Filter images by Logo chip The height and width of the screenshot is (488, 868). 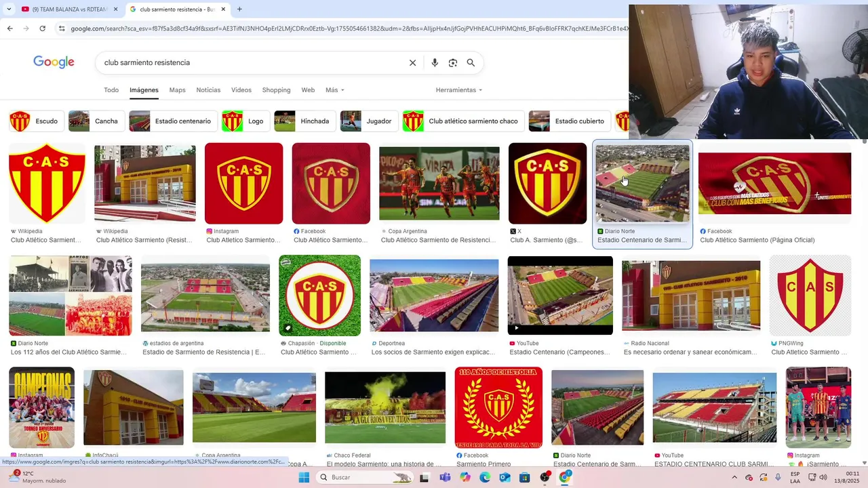pos(245,121)
